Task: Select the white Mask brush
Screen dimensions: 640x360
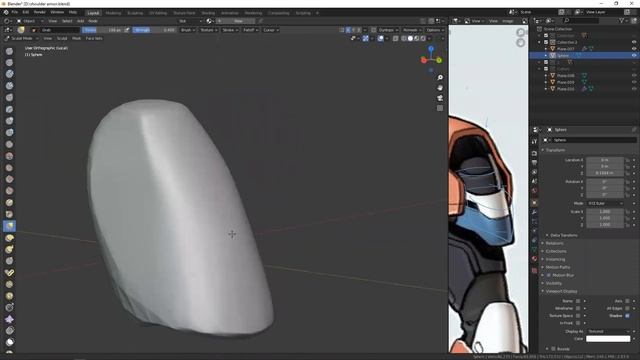Action: 9,342
